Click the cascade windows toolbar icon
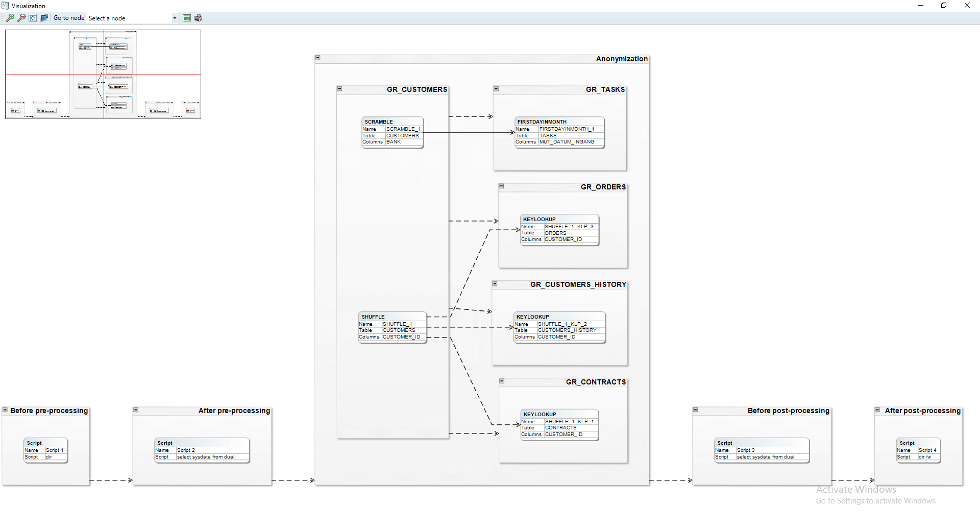Screen dimensions: 980x531 44,18
